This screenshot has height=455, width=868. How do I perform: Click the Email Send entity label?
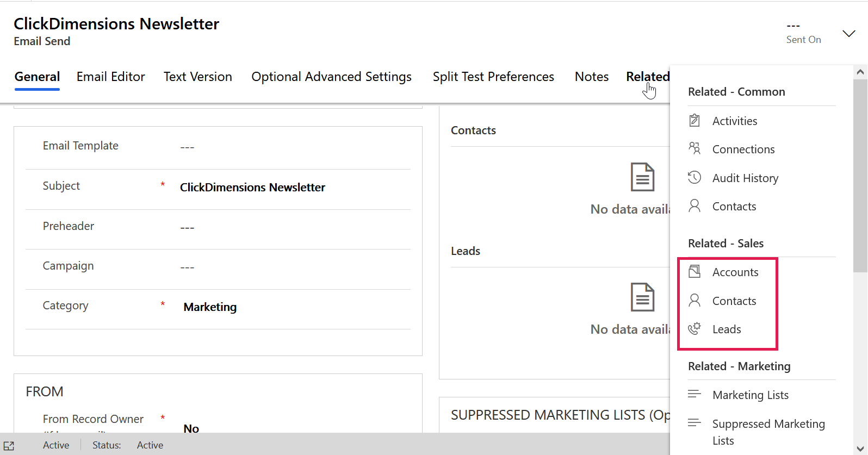point(42,41)
